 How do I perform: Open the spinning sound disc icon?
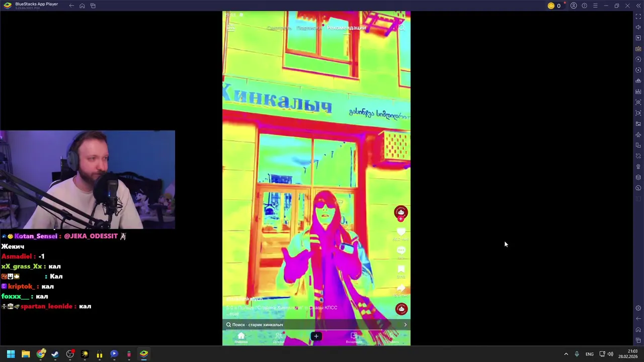pyautogui.click(x=401, y=309)
